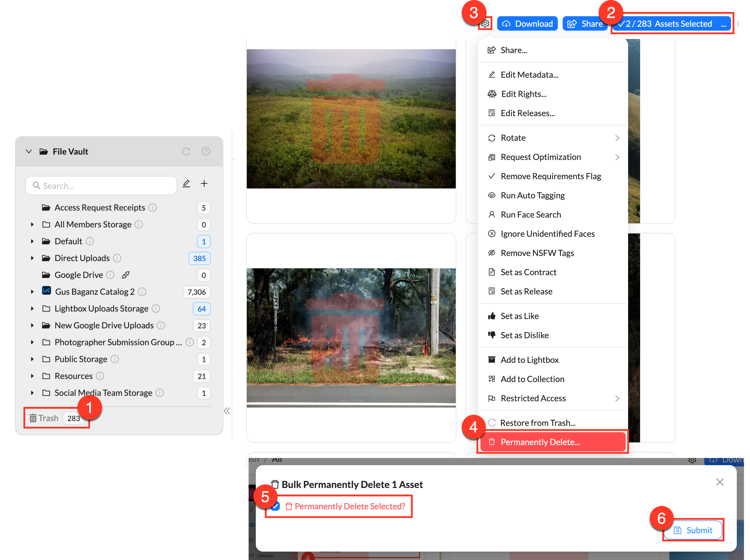Select the wildfire roadside photo thumbnail
Viewport: 750px width, 560px height.
[x=351, y=337]
